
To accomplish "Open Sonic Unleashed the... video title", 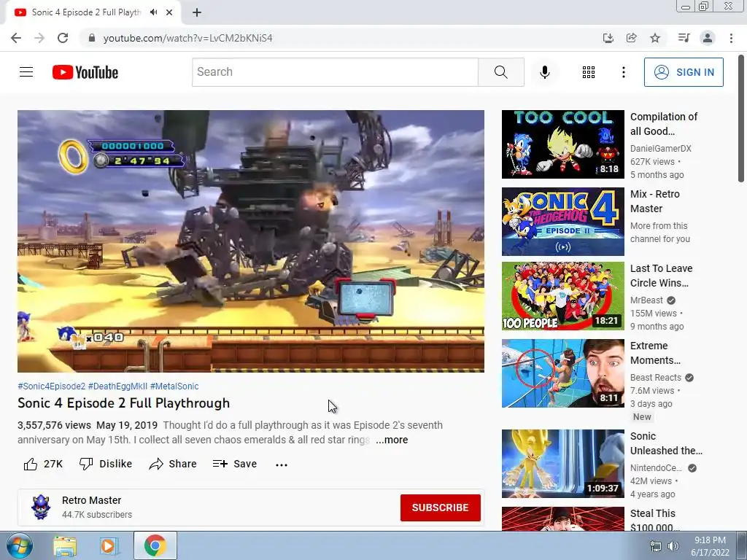I will point(666,443).
